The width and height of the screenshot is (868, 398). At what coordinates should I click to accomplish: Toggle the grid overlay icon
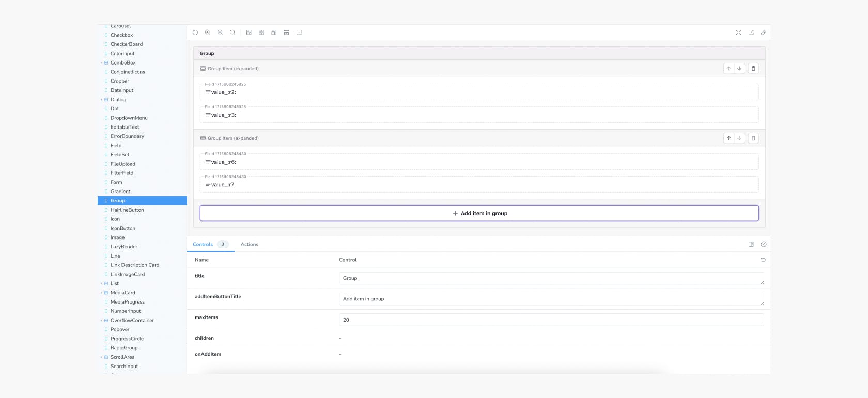point(261,33)
